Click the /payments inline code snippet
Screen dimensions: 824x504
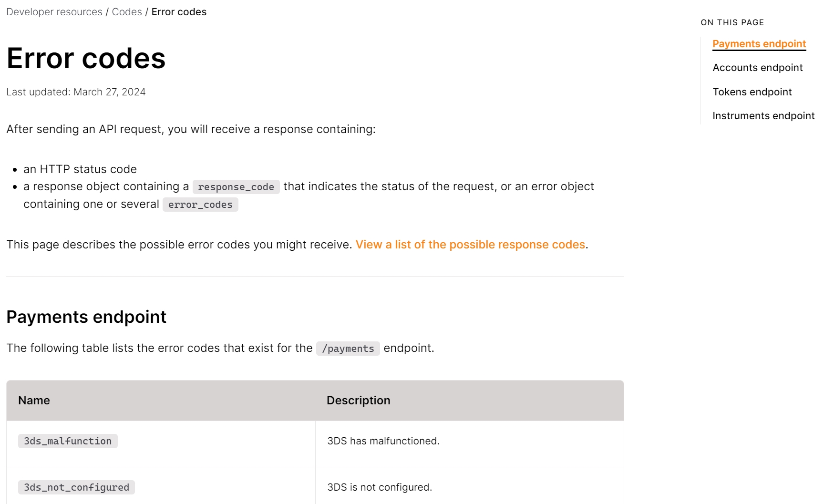coord(348,349)
